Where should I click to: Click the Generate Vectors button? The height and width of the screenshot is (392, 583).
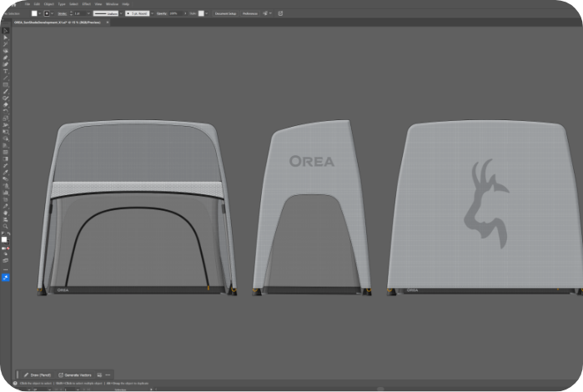coord(75,374)
